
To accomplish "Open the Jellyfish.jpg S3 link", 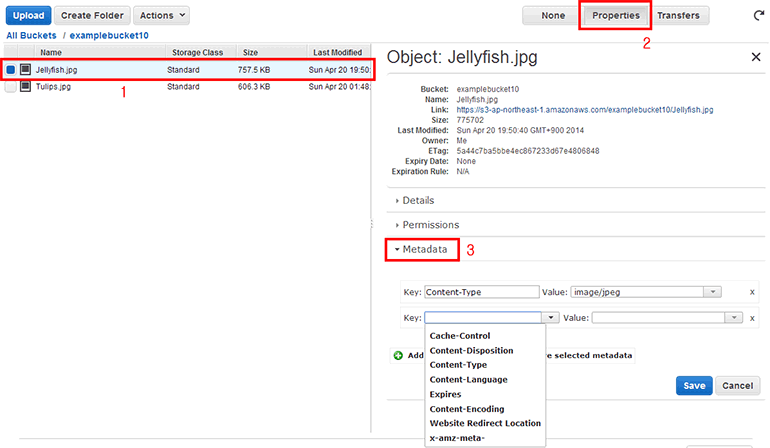I will coord(584,110).
